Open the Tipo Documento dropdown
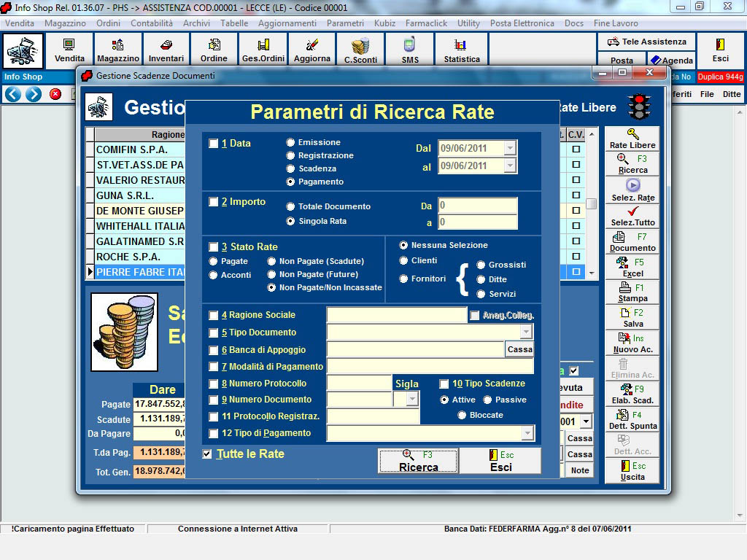The image size is (747, 560). click(526, 332)
